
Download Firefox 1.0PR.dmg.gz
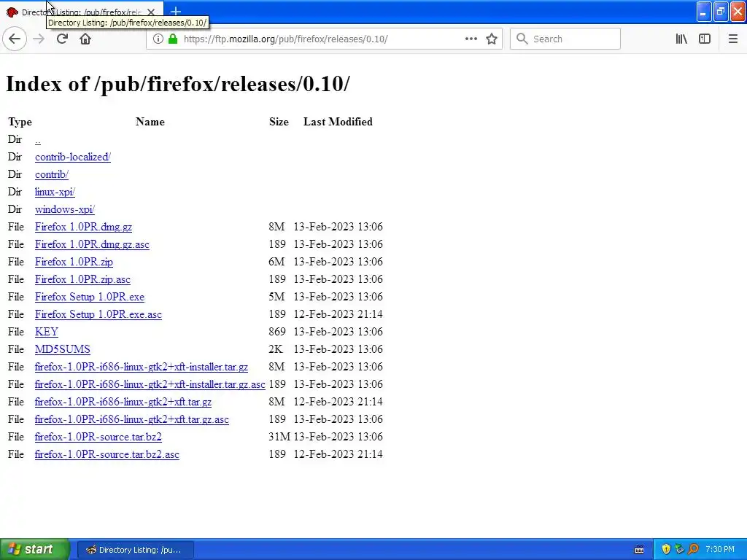[x=83, y=227]
